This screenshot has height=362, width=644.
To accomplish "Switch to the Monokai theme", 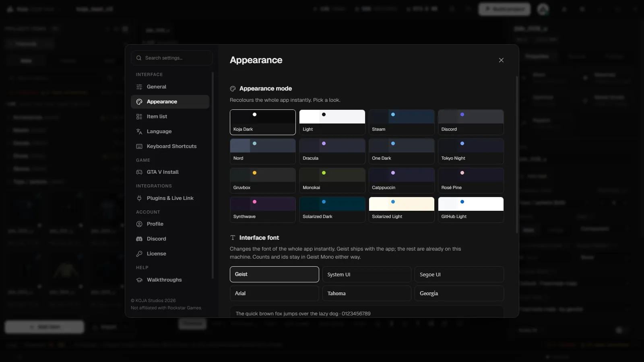I will [332, 181].
